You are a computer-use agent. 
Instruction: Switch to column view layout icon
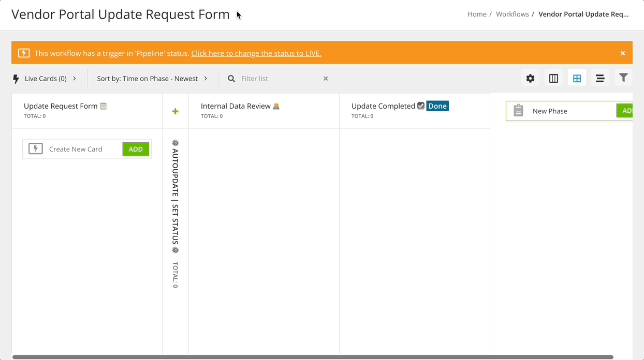pos(553,78)
